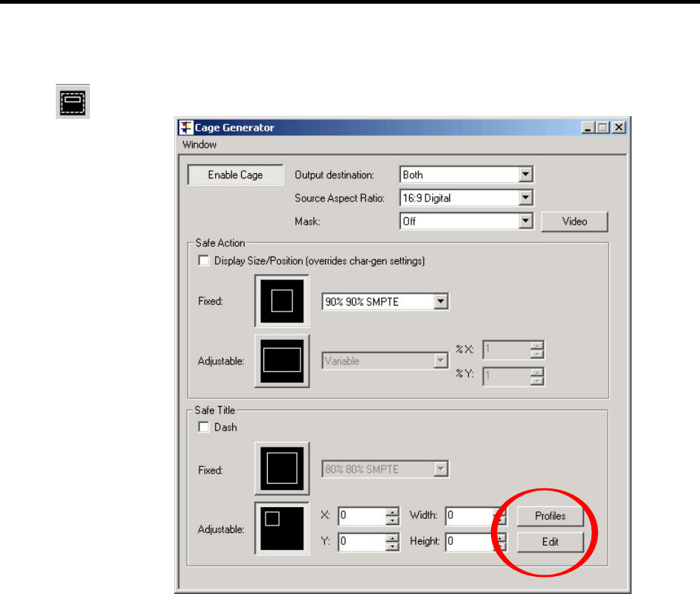The height and width of the screenshot is (594, 700).
Task: Click the Cage Generator toolbar icon
Action: click(x=73, y=102)
